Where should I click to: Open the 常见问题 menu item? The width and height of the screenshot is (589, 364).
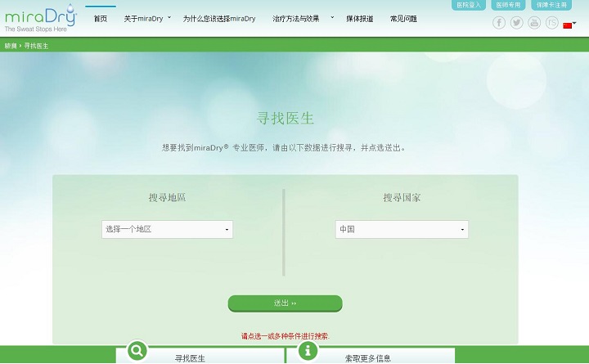(403, 19)
